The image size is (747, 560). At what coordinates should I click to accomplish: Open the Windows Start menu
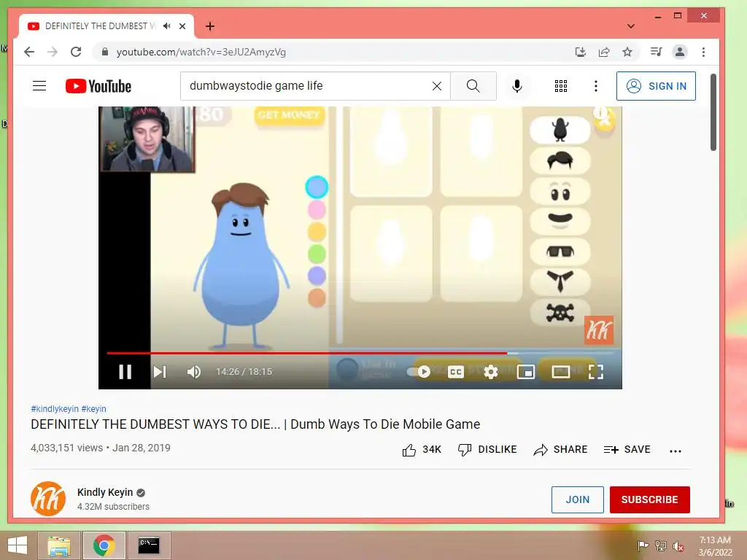[18, 545]
